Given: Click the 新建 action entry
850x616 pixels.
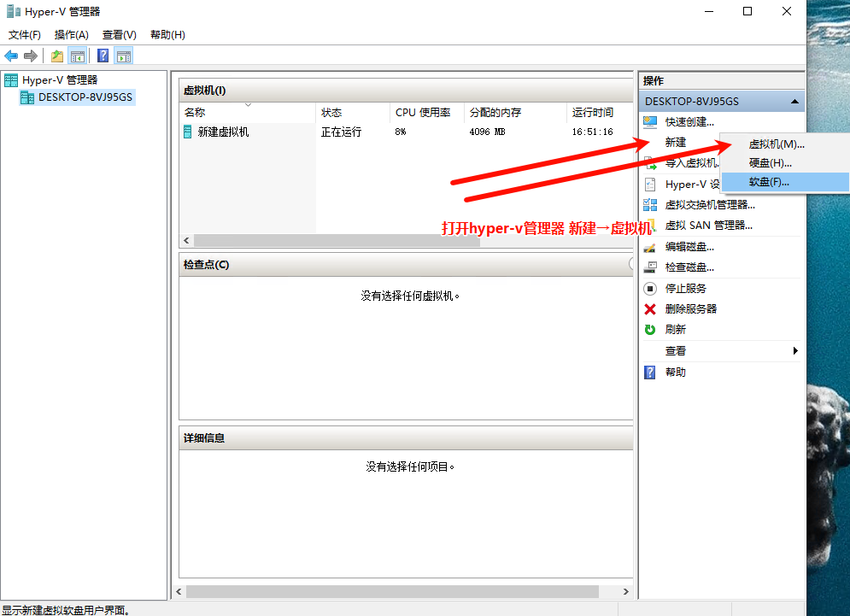Looking at the screenshot, I should point(676,142).
